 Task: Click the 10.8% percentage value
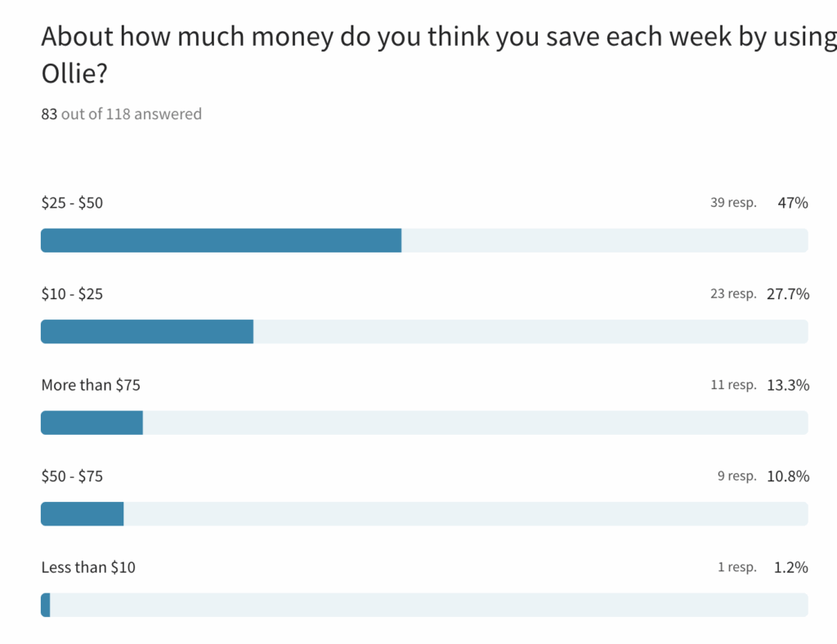(788, 476)
